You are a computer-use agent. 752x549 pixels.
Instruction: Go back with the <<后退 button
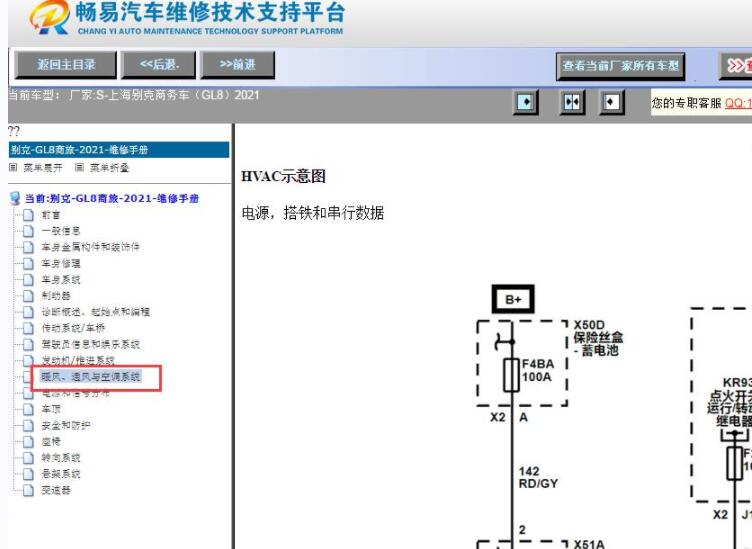pyautogui.click(x=159, y=65)
